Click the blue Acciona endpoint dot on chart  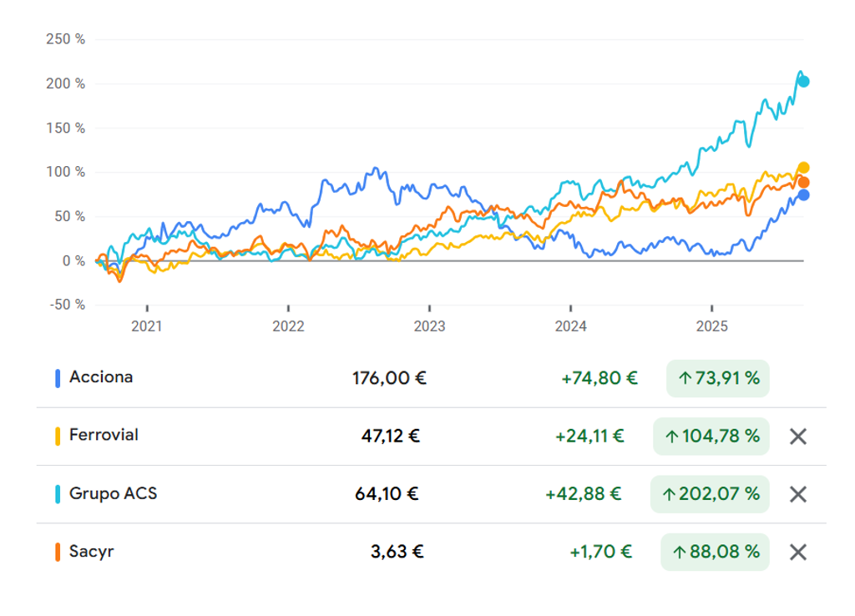(803, 195)
